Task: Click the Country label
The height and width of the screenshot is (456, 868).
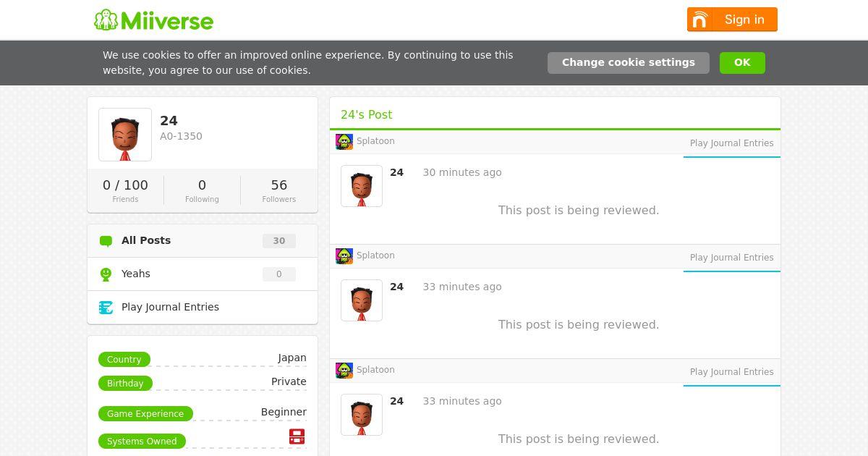Action: point(124,359)
